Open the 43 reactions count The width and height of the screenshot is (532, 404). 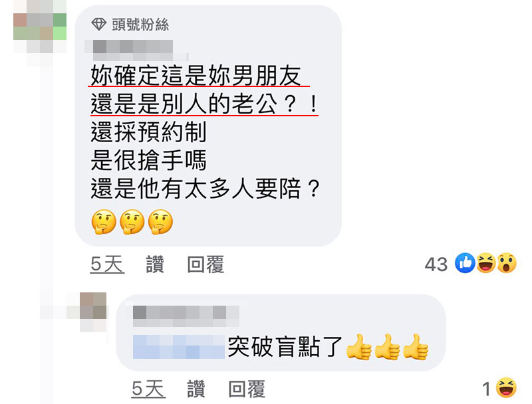click(x=436, y=264)
